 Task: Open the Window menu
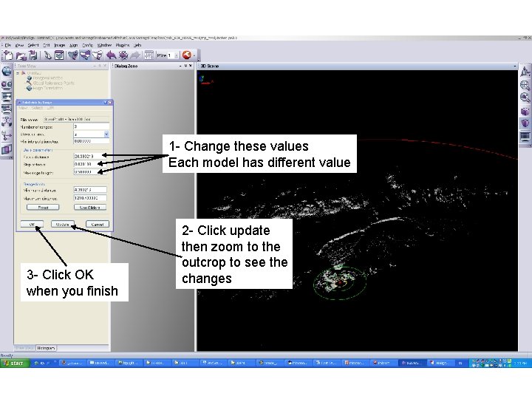[104, 45]
